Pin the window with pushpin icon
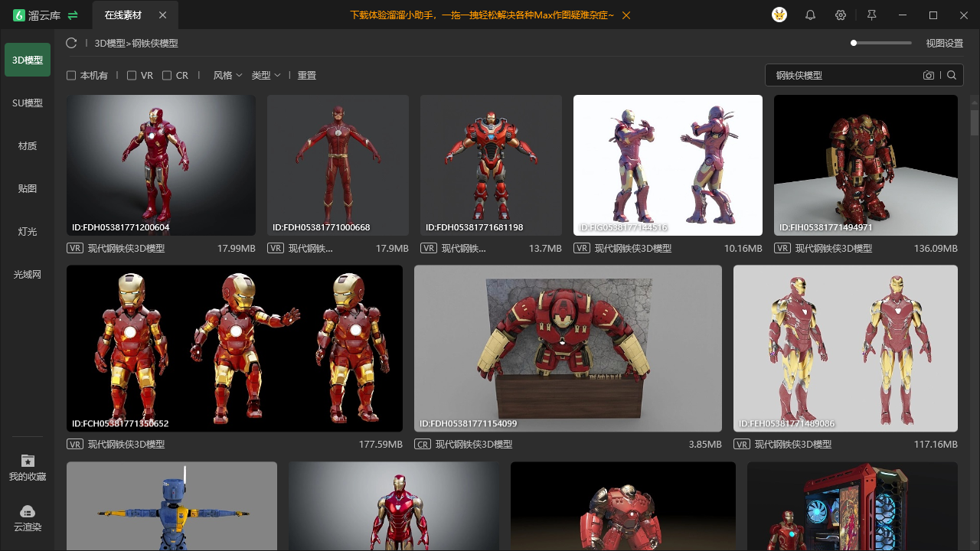This screenshot has height=551, width=980. pos(871,15)
